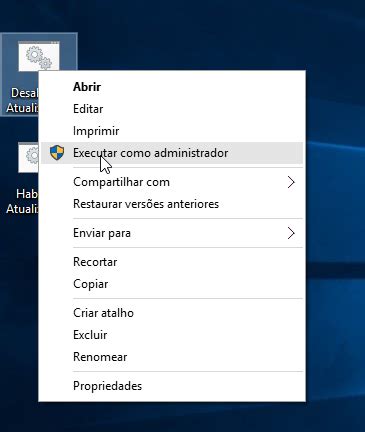The image size is (365, 432).
Task: Open the Compartilhar com submenu
Action: (x=172, y=182)
